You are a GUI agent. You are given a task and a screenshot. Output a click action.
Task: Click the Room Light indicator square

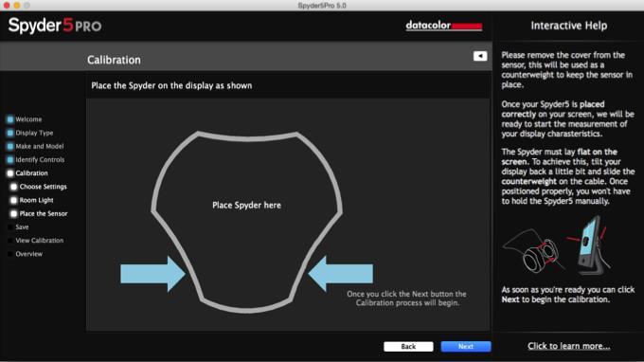pyautogui.click(x=13, y=201)
